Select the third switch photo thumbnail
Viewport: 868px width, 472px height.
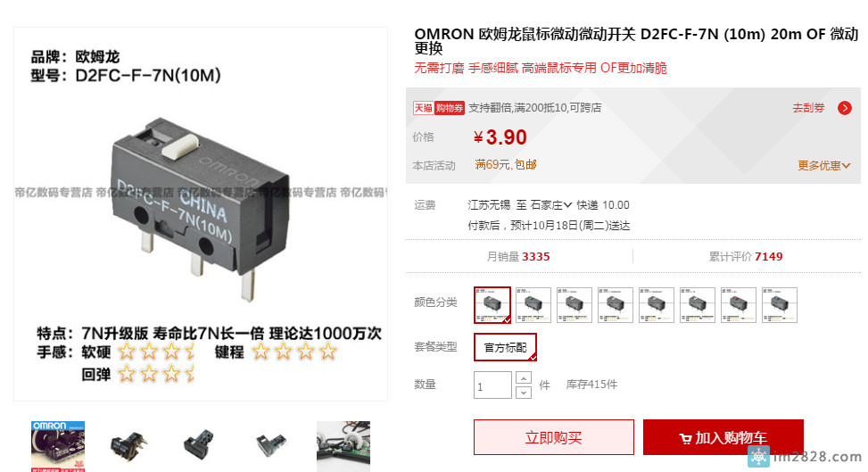pyautogui.click(x=200, y=446)
